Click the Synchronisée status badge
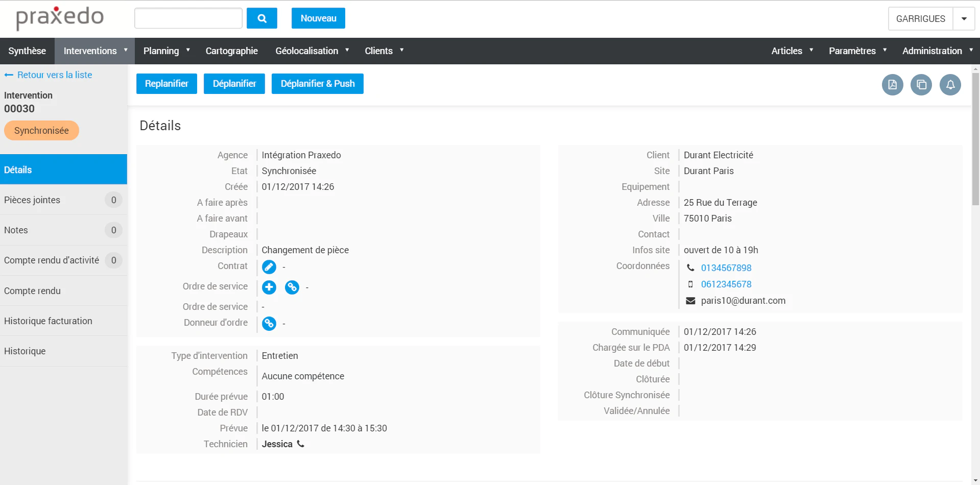Viewport: 980px width, 485px height. (41, 131)
